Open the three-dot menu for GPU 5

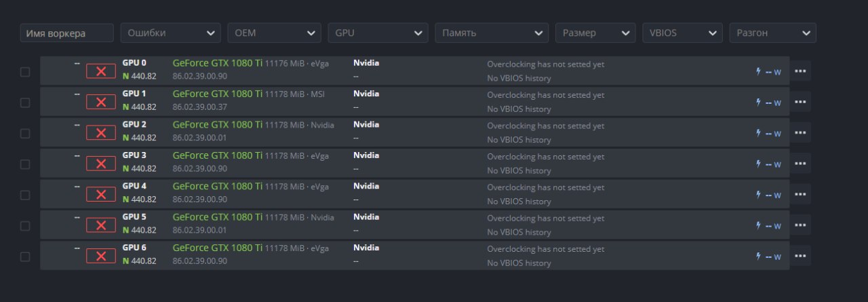pyautogui.click(x=800, y=225)
